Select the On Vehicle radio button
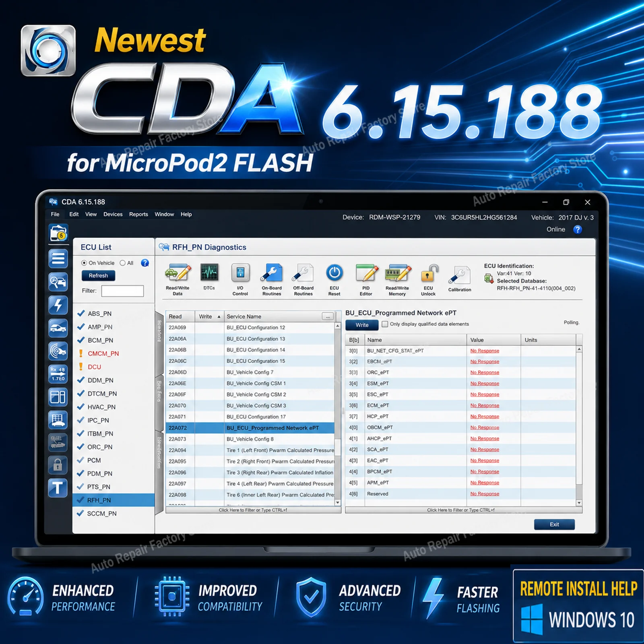 (84, 263)
